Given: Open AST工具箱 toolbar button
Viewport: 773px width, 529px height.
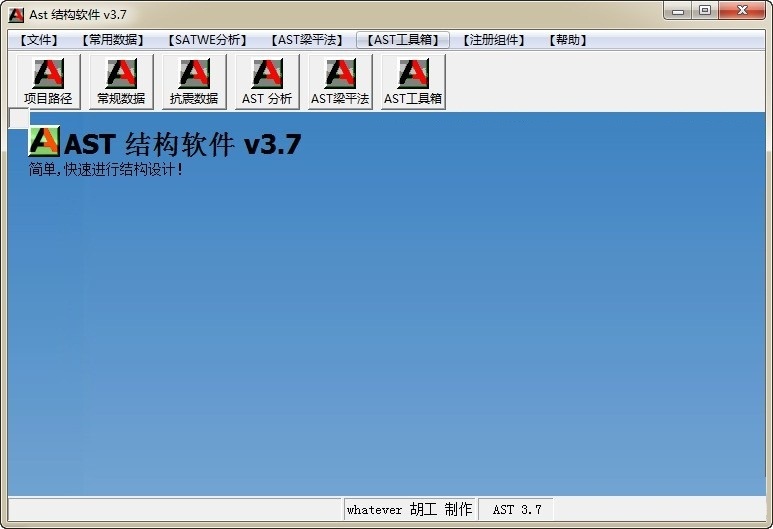Looking at the screenshot, I should pyautogui.click(x=413, y=82).
